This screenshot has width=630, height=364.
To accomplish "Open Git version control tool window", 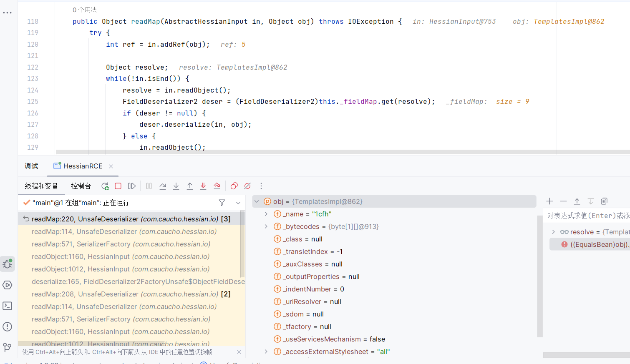I will coord(8,347).
